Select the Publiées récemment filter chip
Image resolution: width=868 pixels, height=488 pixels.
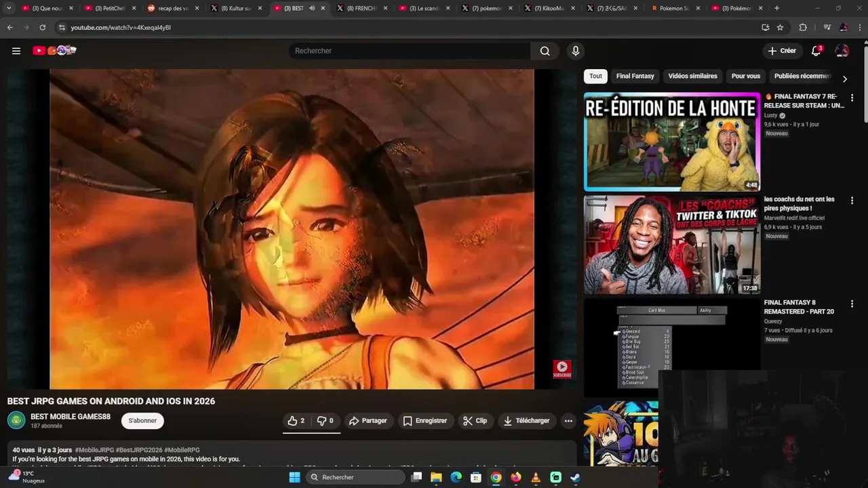pos(802,76)
